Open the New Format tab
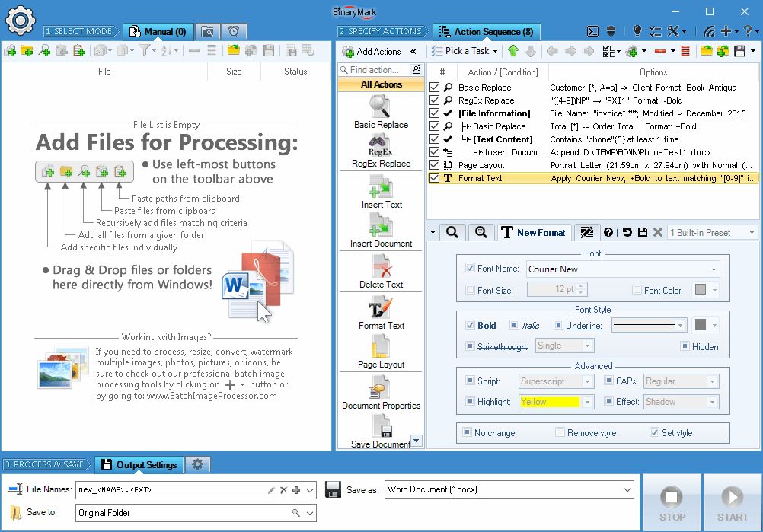The image size is (763, 532). tap(532, 232)
